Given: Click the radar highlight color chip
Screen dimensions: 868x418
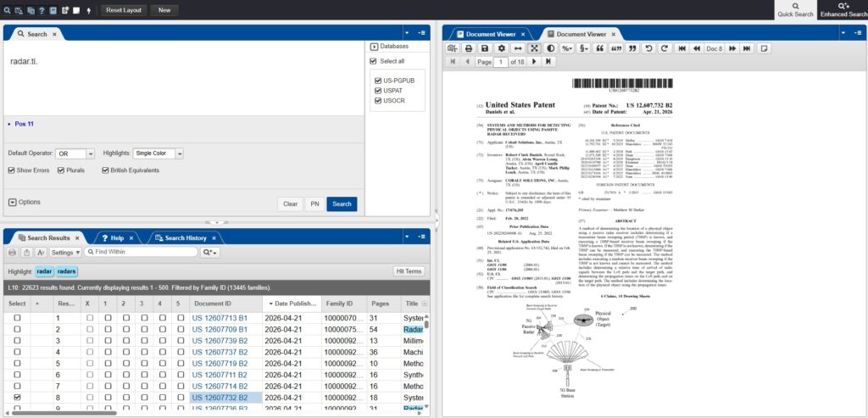Looking at the screenshot, I should click(x=44, y=271).
